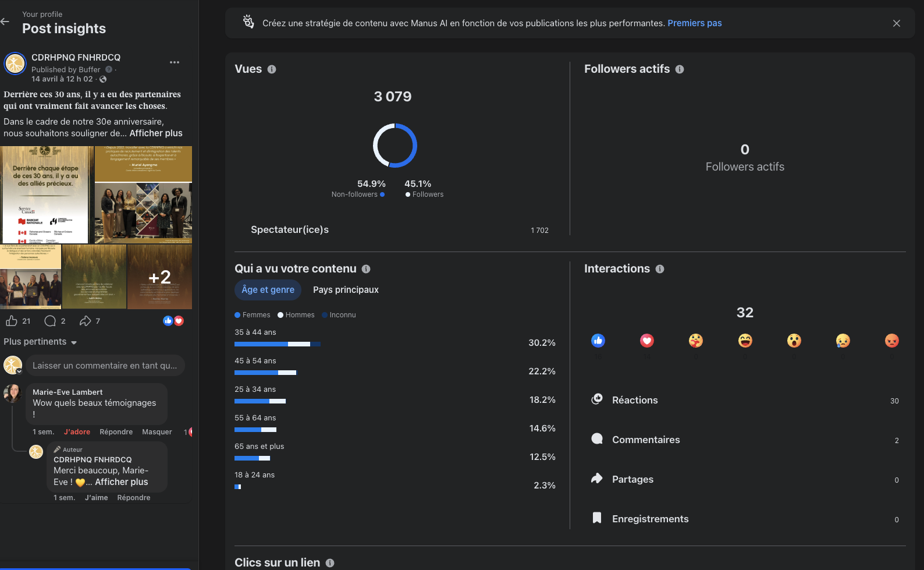Open the Vues info tooltip icon
Viewport: 924px width, 570px height.
[x=272, y=69]
